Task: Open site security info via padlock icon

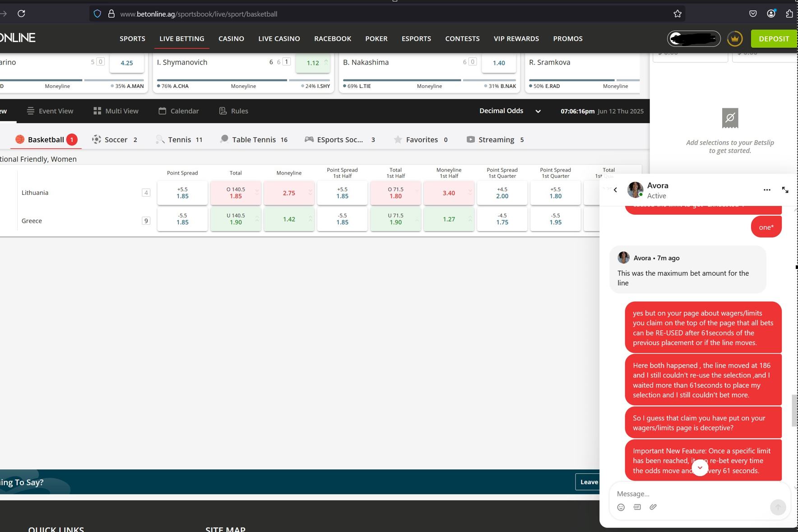Action: click(x=111, y=14)
